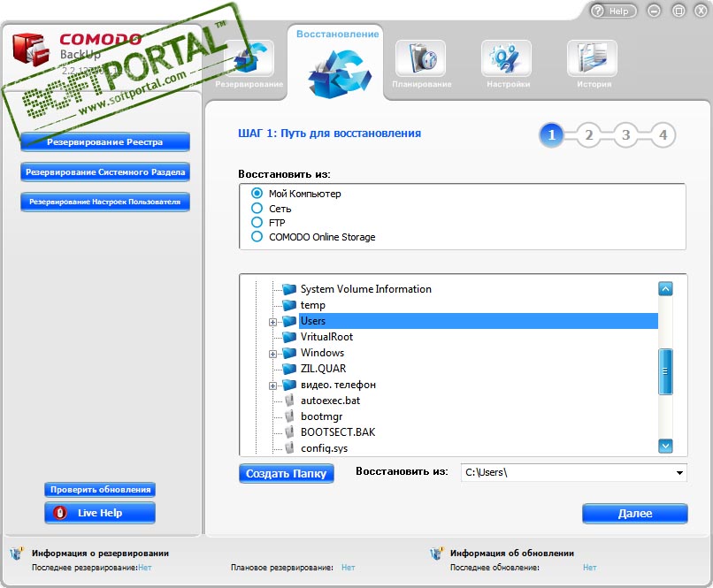This screenshot has height=588, width=713.
Task: Click the update information status icon
Action: click(x=436, y=554)
